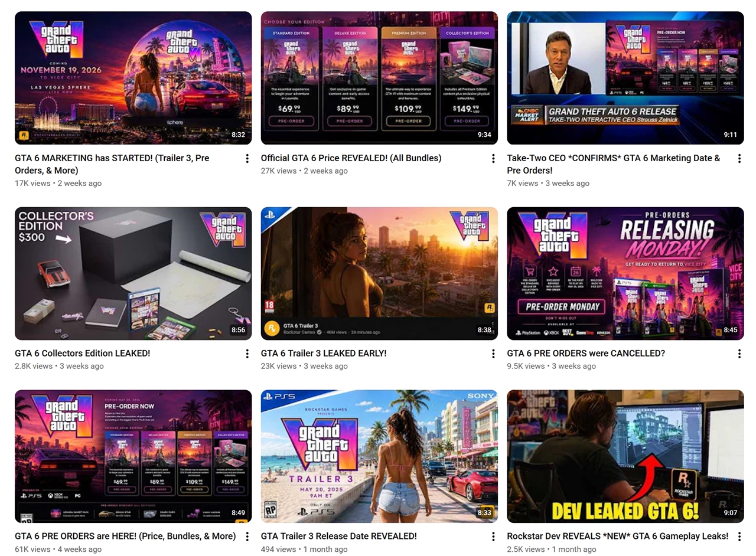Click title Take-Two CEO CONFIRMS GTA 6 Marketing Date

[x=614, y=164]
